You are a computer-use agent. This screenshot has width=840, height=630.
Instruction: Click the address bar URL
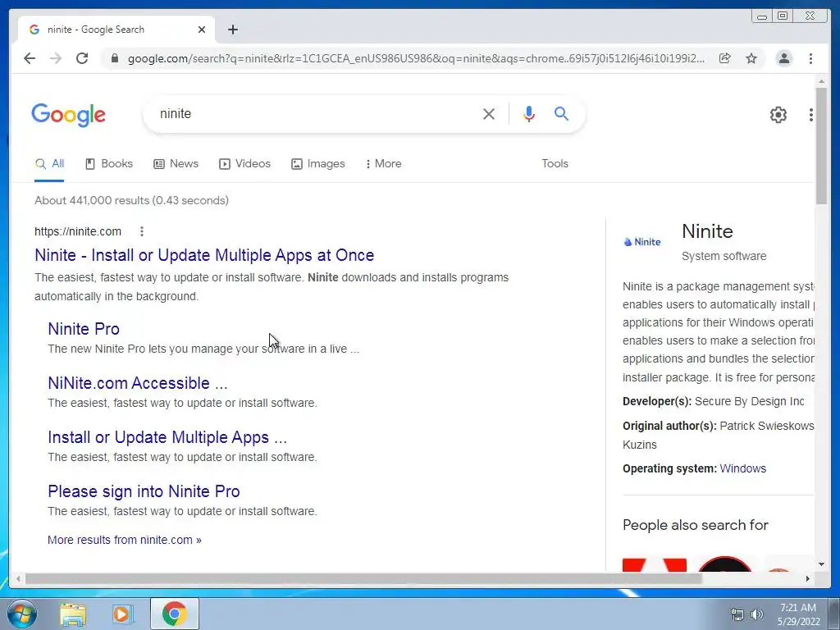pyautogui.click(x=416, y=58)
